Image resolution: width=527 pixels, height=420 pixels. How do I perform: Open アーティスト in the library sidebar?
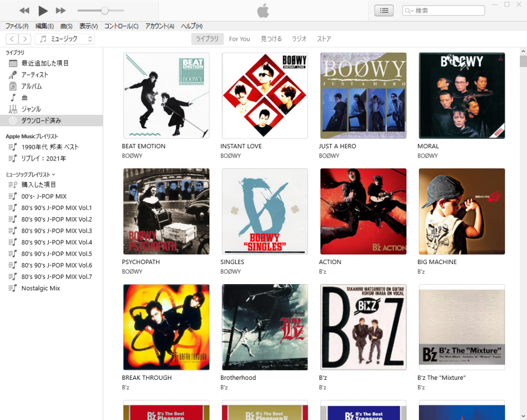34,75
